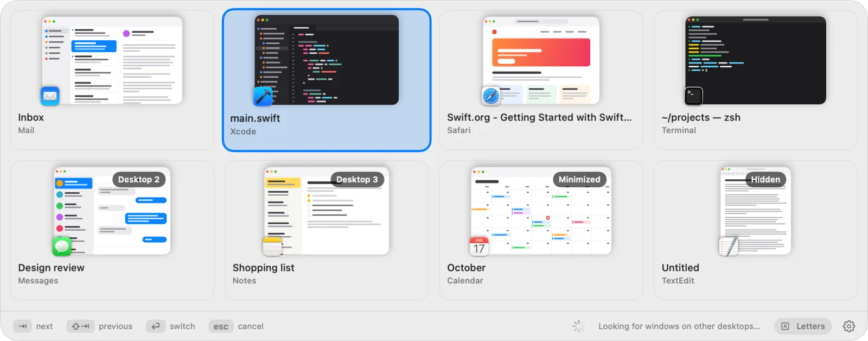
Task: Click the Letters button
Action: click(803, 326)
